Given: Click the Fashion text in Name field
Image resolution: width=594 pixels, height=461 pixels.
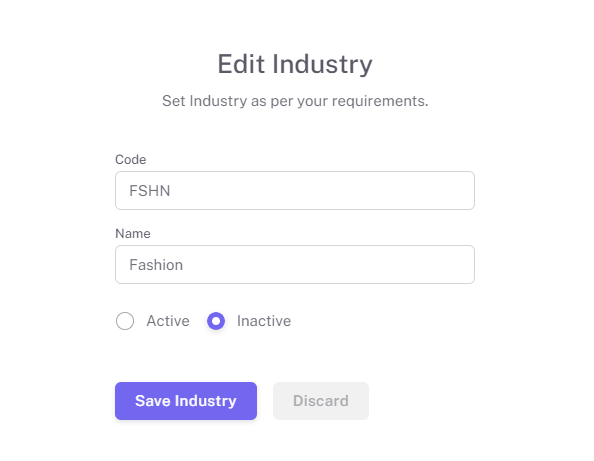Looking at the screenshot, I should click(156, 265).
